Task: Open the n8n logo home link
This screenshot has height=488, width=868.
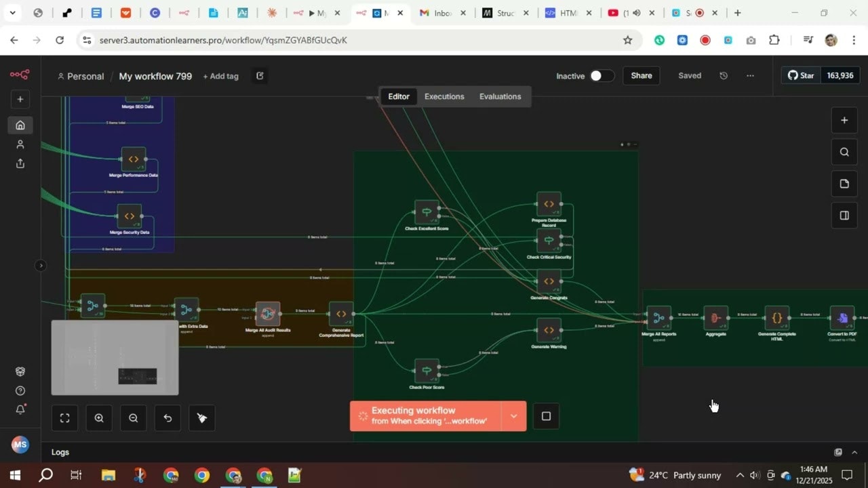Action: [20, 75]
